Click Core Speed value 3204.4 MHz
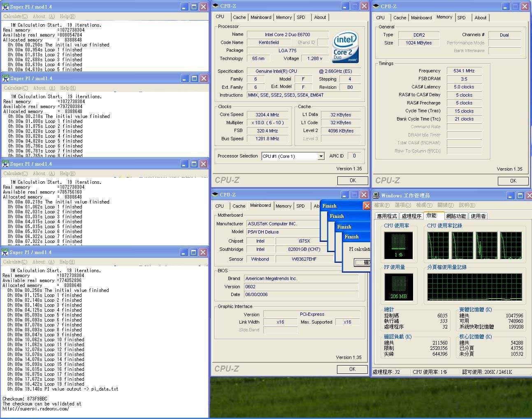This screenshot has width=532, height=419. (x=267, y=115)
